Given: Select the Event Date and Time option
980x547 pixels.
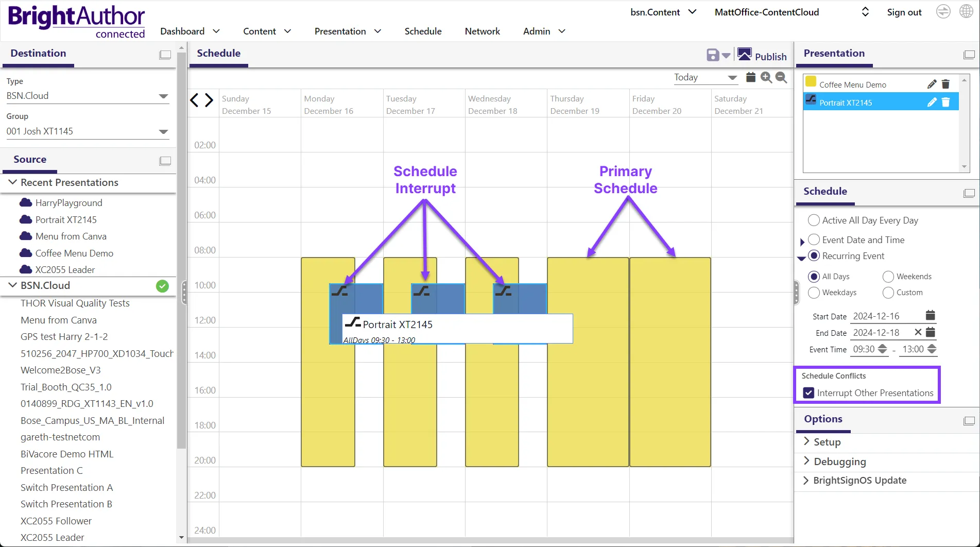Looking at the screenshot, I should 814,240.
